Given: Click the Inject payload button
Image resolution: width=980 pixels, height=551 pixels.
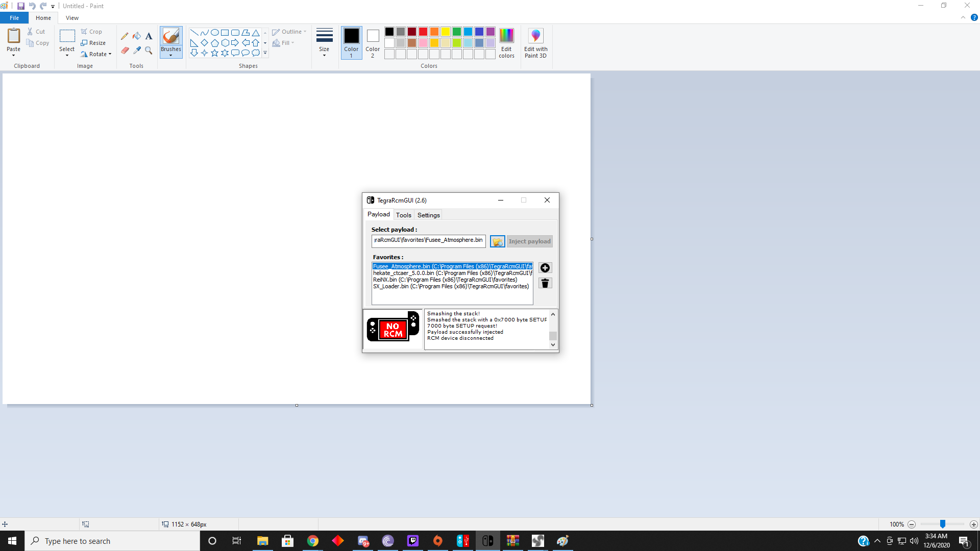Looking at the screenshot, I should coord(530,241).
